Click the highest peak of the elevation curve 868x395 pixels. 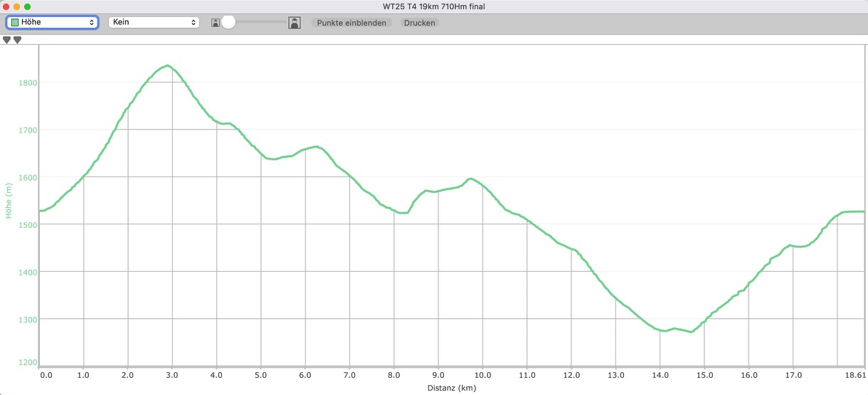[167, 65]
